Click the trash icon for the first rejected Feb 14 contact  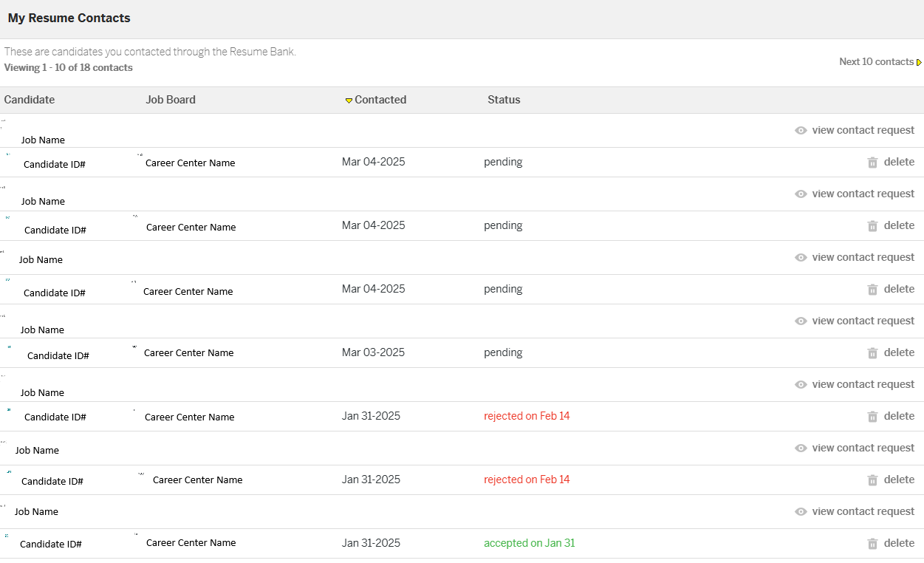[x=872, y=417]
